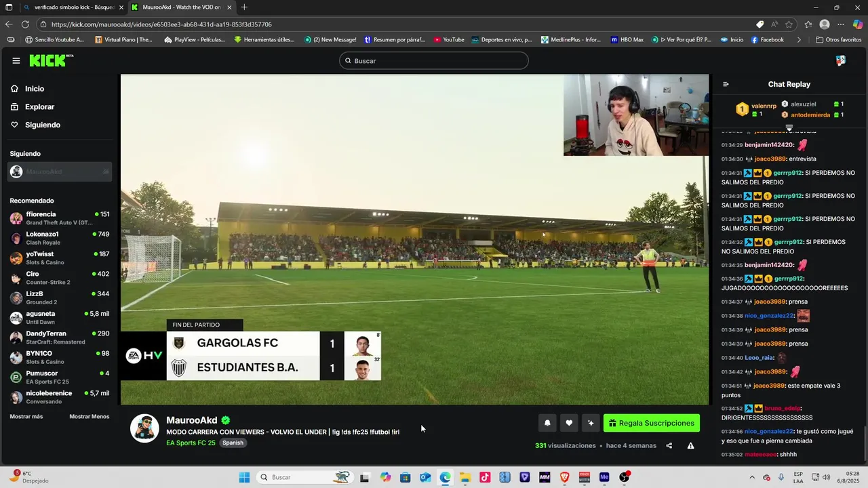This screenshot has height=488, width=868.
Task: Open Edge settings and more menu
Action: click(841, 24)
